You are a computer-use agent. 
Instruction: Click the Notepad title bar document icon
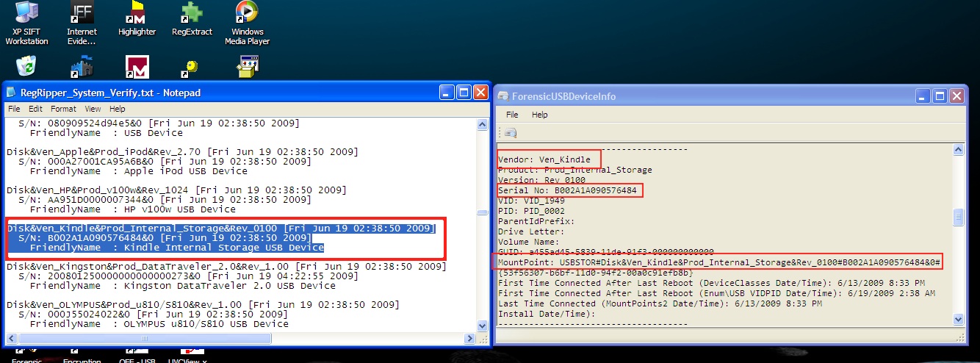(12, 93)
